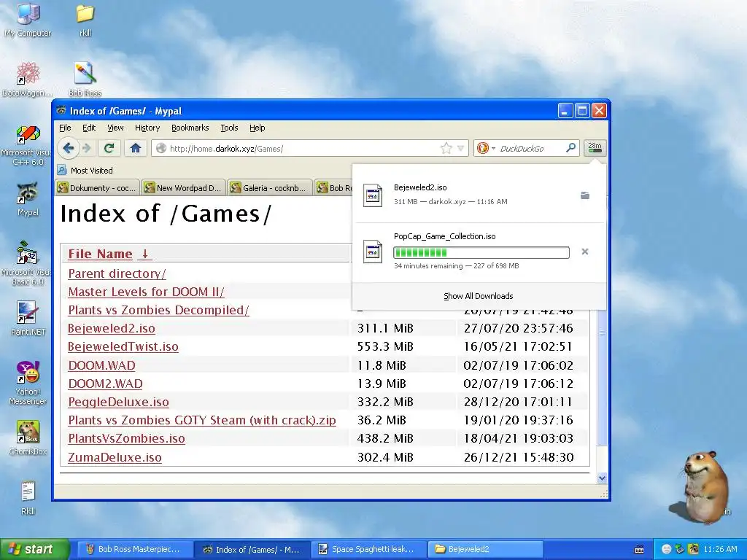Open Master Levels for DOOM II/ folder
Screen dimensions: 747x560
[146, 292]
